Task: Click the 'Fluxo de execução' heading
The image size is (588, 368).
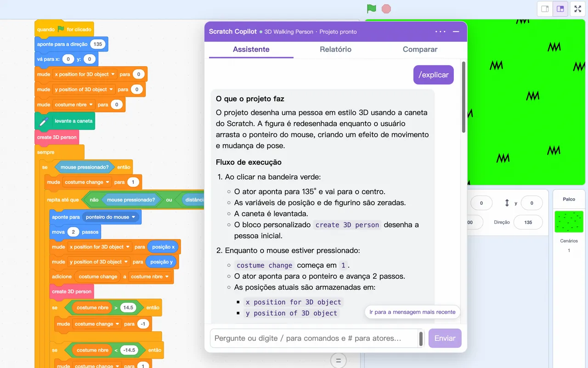Action: (x=249, y=162)
